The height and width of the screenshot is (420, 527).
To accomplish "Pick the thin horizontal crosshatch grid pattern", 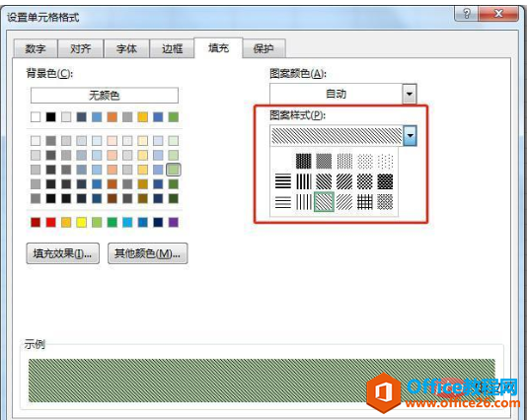I will click(x=365, y=202).
